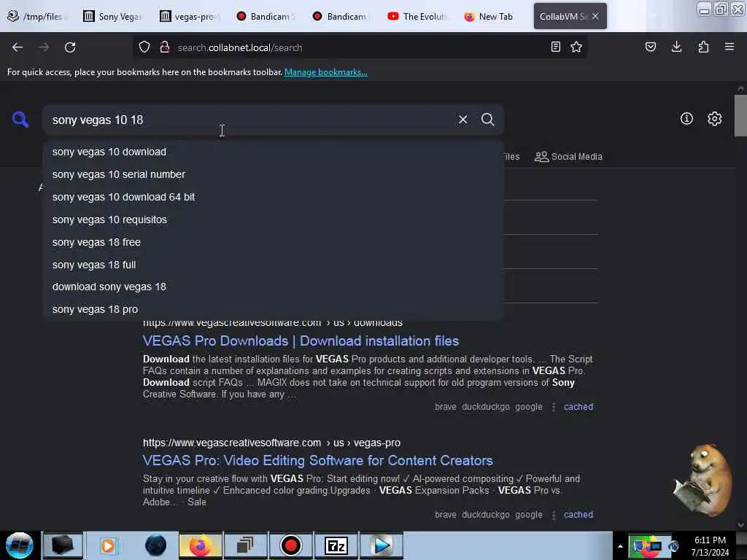The image size is (747, 560).
Task: Click the page vertical scrollbar thumb
Action: pos(740,116)
